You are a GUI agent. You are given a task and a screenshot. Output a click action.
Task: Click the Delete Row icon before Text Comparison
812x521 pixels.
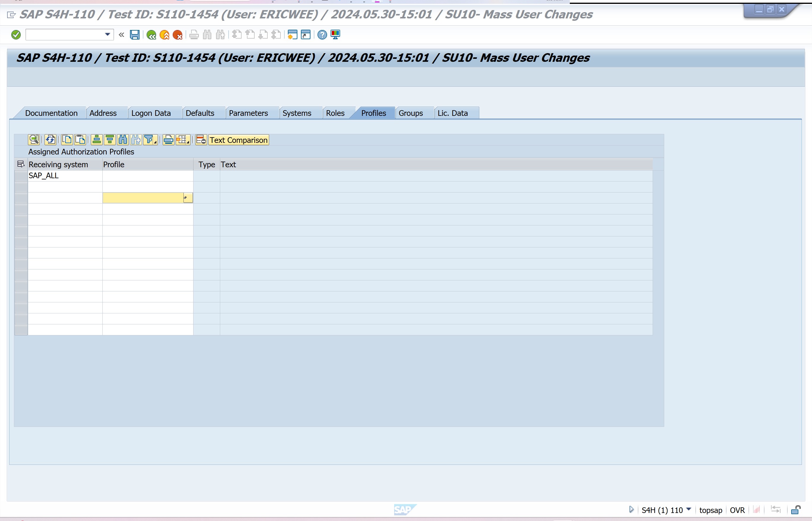pos(201,140)
